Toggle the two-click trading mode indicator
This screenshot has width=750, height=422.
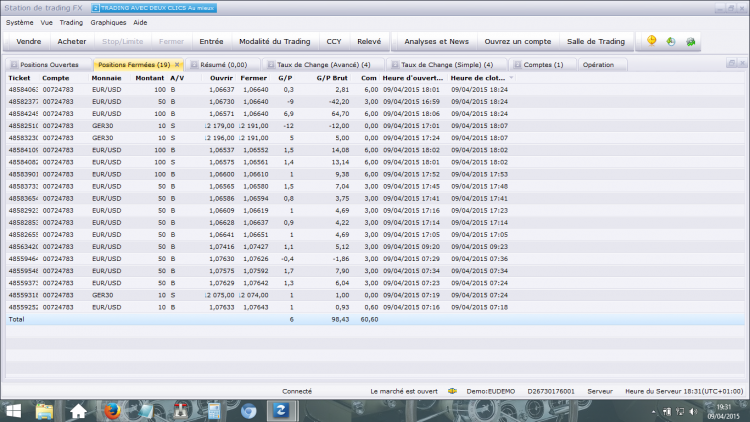[154, 8]
